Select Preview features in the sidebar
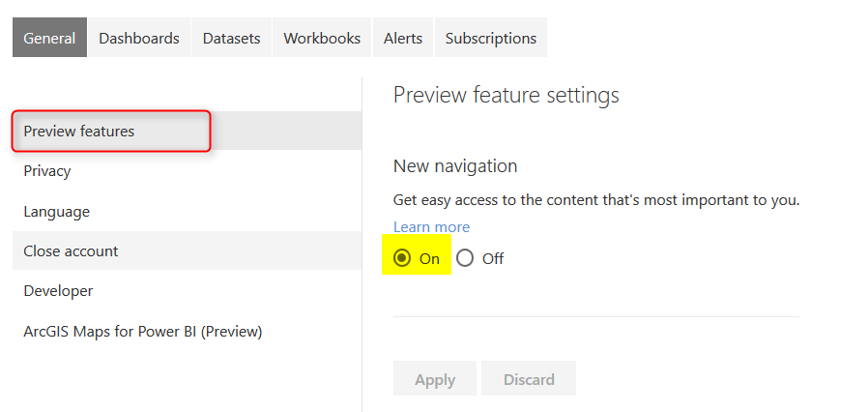This screenshot has height=412, width=868. click(x=79, y=131)
